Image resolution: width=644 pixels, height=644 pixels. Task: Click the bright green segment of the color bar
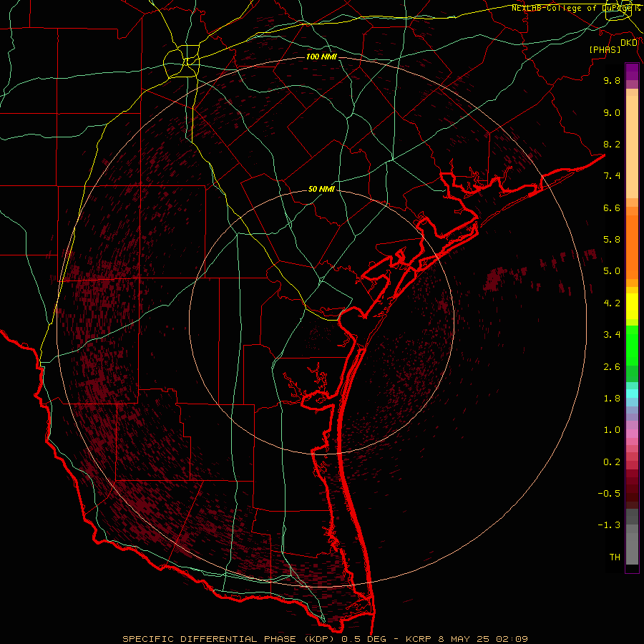[632, 346]
